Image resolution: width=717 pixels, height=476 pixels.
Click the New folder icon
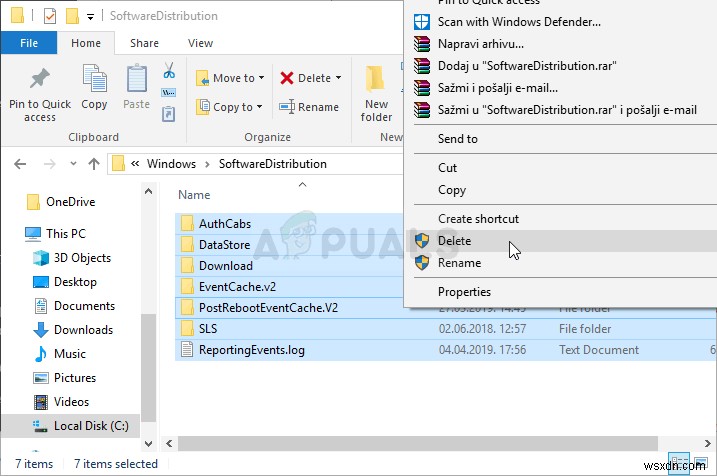pos(375,80)
